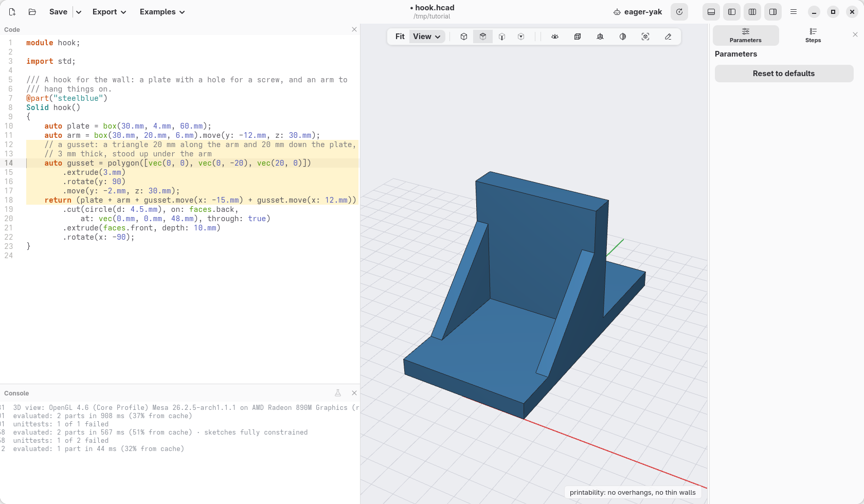Expand the View dropdown in viewport toolbar
864x504 pixels.
[x=427, y=37]
